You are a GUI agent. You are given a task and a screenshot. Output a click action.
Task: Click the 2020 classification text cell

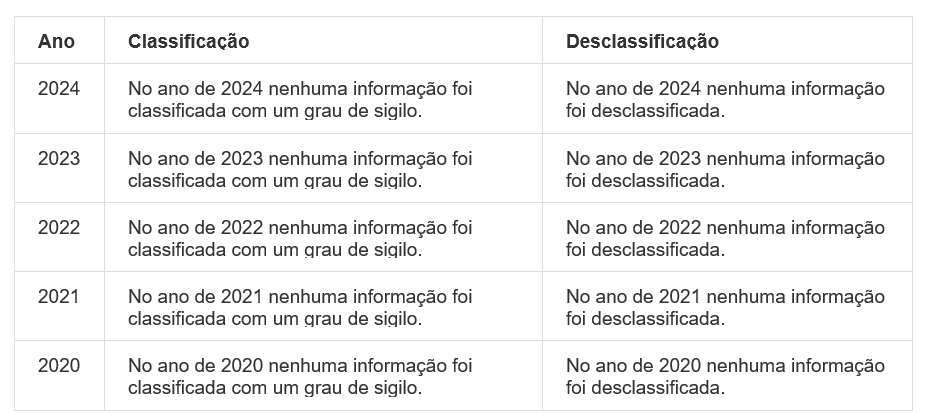(x=300, y=376)
